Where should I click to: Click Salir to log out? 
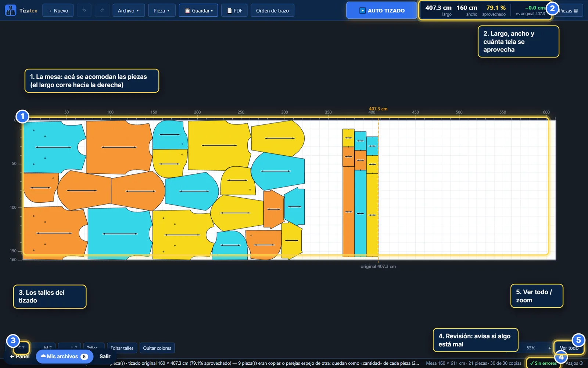coord(105,356)
